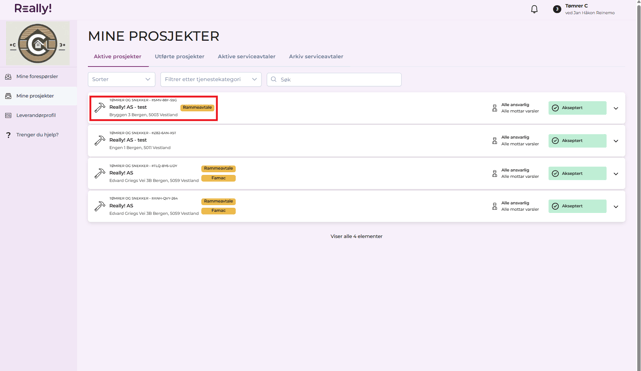Click Akseptert status on #XWH row
Image resolution: width=641 pixels, height=371 pixels.
(577, 206)
